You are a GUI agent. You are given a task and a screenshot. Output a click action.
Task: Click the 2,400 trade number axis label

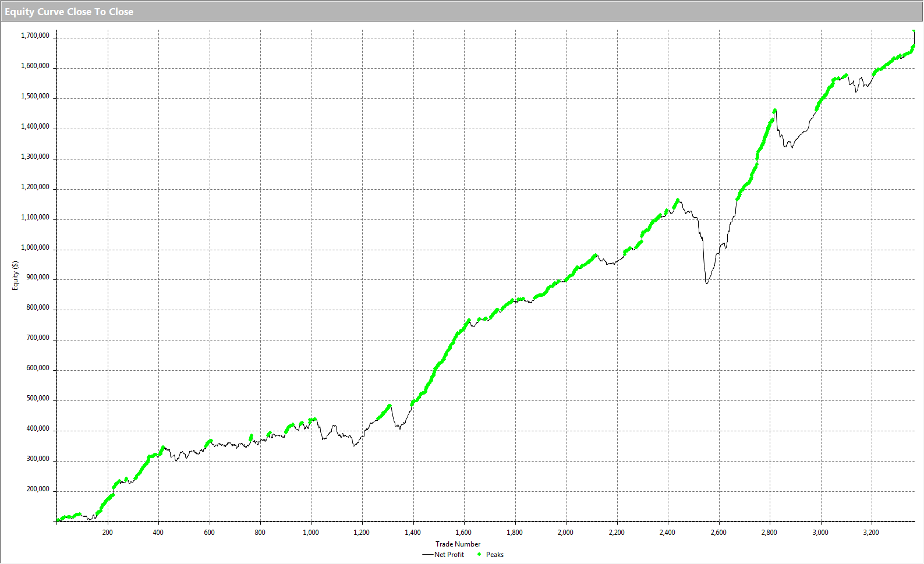(x=667, y=533)
